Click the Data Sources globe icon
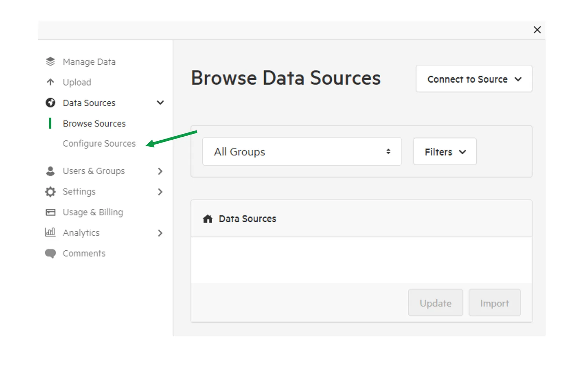 (50, 103)
